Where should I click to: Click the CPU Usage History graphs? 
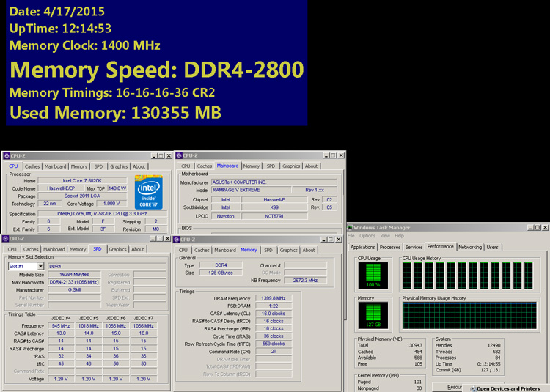(x=468, y=275)
